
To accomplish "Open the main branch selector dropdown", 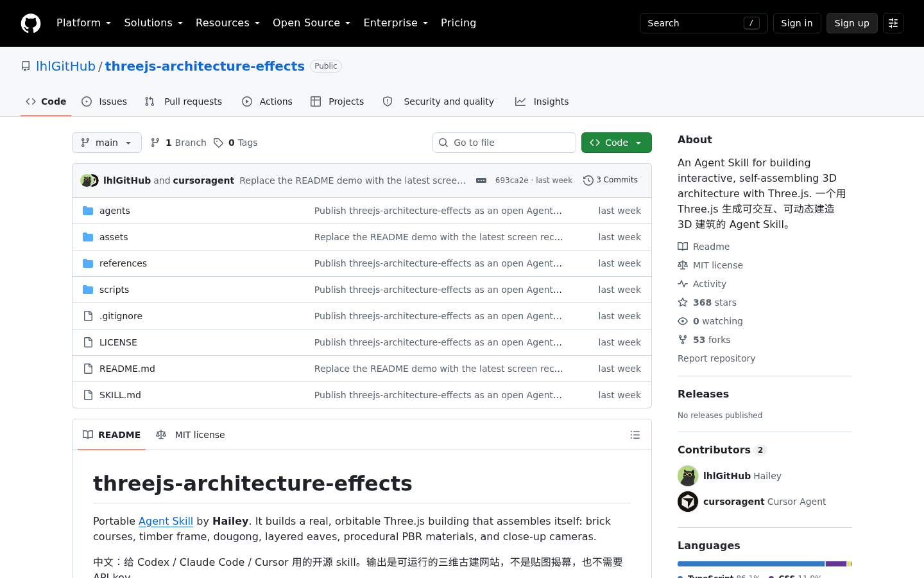I will [x=107, y=143].
